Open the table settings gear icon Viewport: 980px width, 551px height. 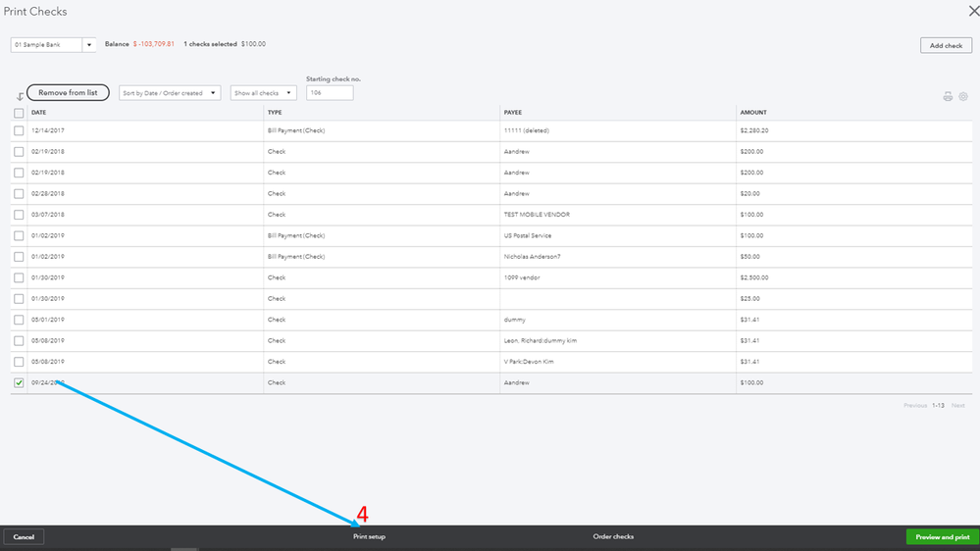[963, 96]
